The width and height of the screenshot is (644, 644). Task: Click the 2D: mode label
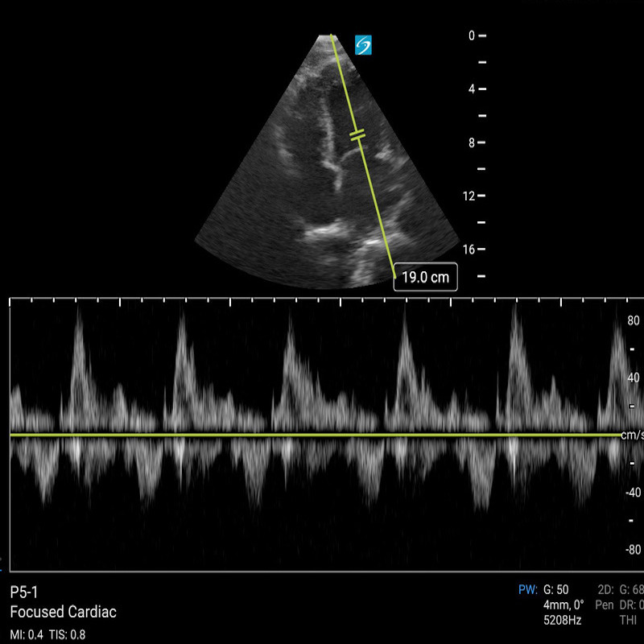pos(606,590)
